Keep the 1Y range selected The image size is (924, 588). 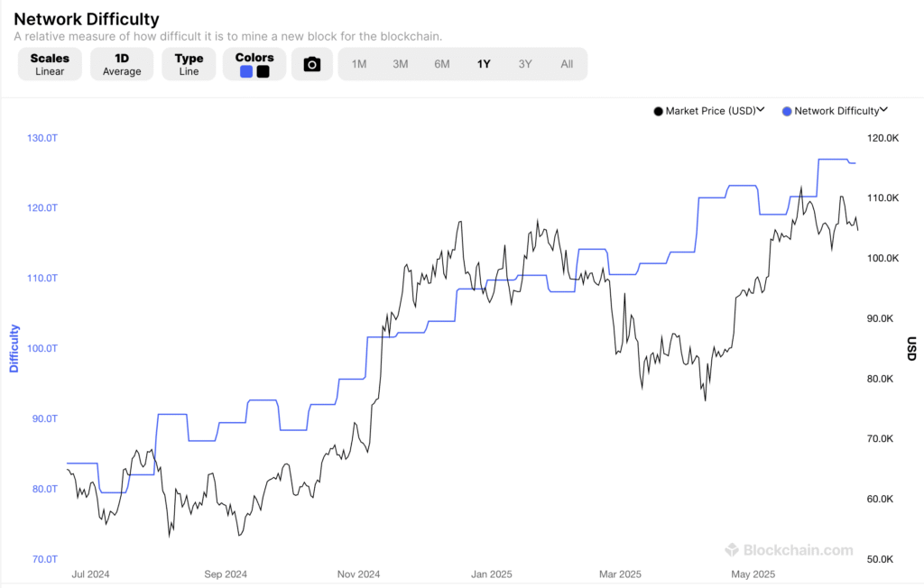coord(484,63)
